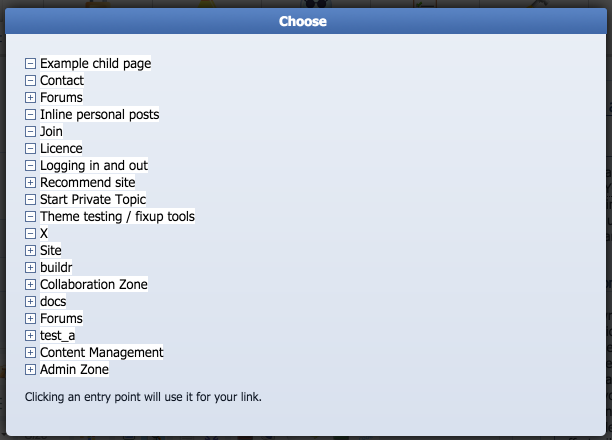Click the Choose dialog title bar
This screenshot has height=440, width=612.
(306, 21)
